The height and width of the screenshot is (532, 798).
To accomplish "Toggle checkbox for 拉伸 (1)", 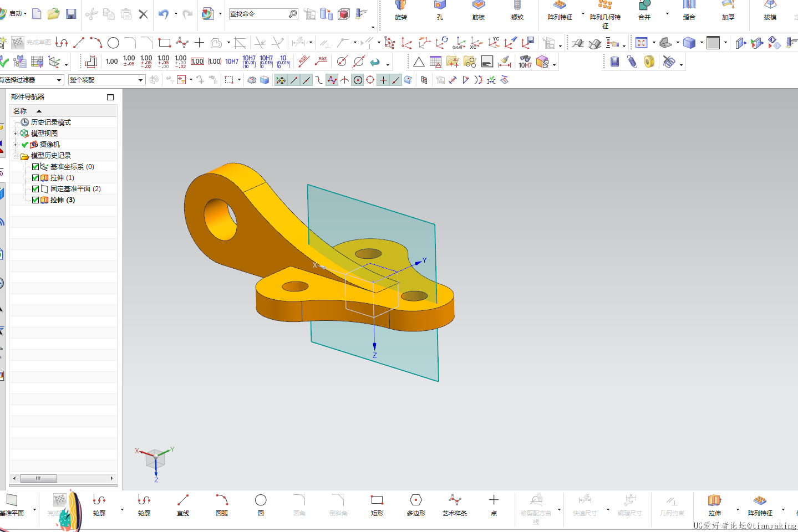I will click(35, 178).
